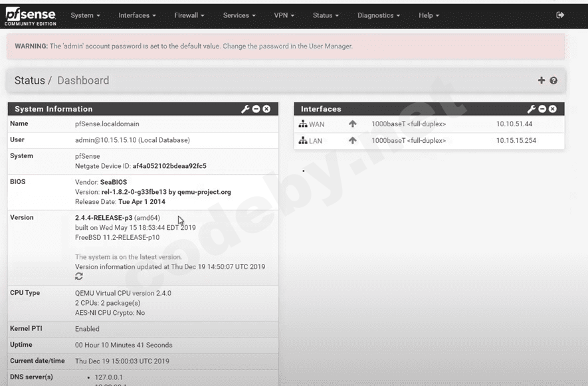
Task: Open the VPN dropdown menu
Action: point(284,15)
